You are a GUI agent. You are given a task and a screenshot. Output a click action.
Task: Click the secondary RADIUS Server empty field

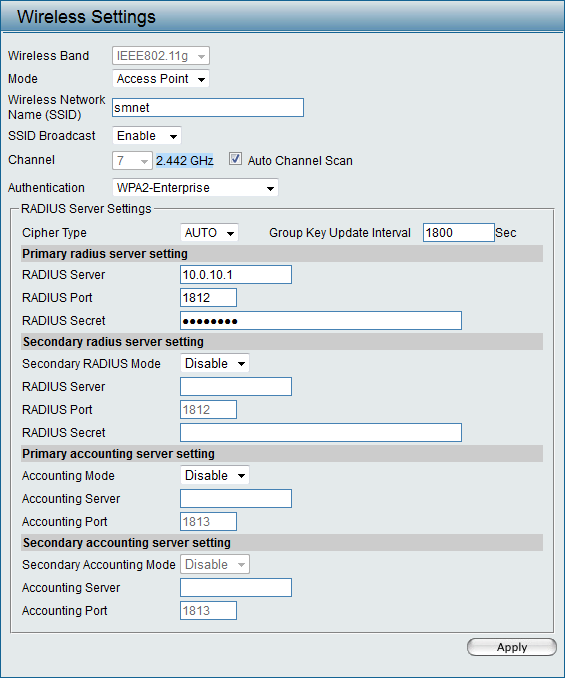[x=236, y=387]
